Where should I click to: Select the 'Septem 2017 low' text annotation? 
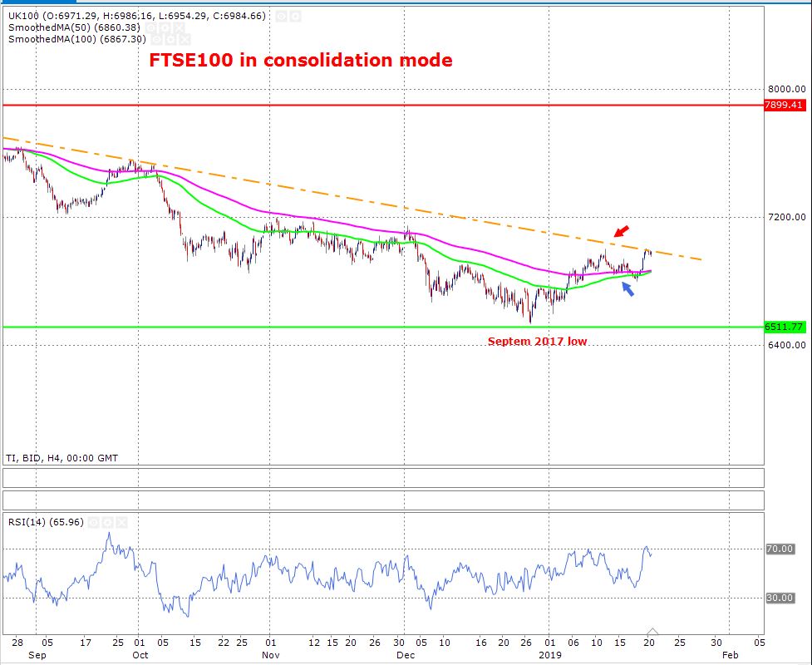pyautogui.click(x=537, y=342)
